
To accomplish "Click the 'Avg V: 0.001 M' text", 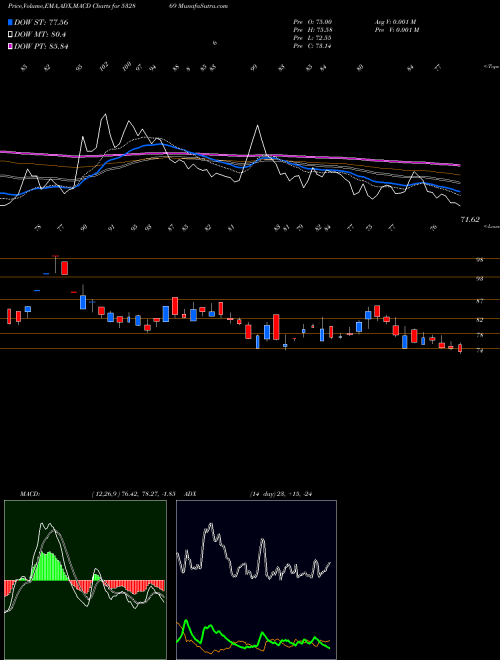I will click(395, 21).
